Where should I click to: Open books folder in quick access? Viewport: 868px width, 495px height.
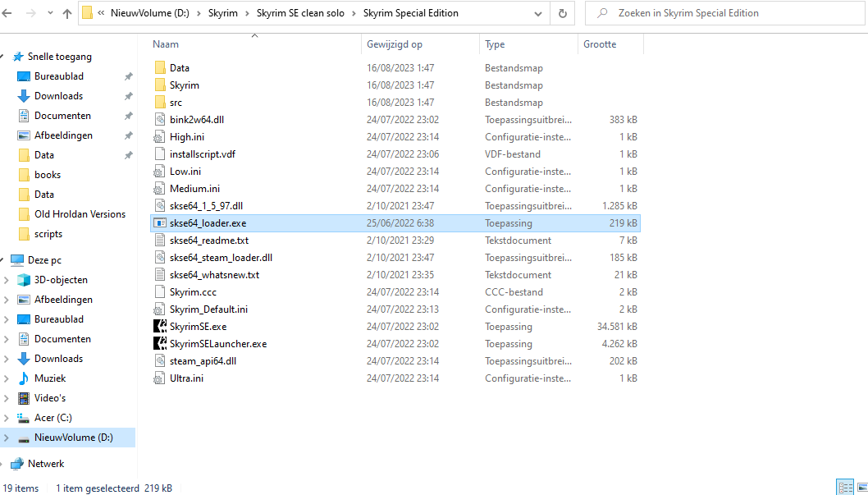(47, 174)
